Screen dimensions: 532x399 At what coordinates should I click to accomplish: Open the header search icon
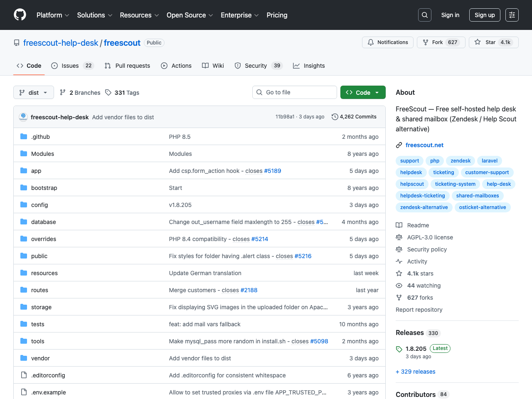tap(424, 15)
